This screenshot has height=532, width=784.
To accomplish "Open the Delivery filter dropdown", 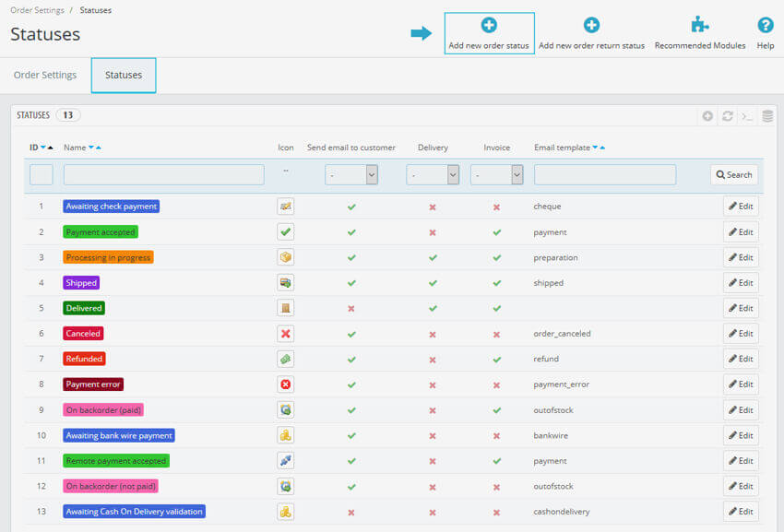I will [432, 174].
